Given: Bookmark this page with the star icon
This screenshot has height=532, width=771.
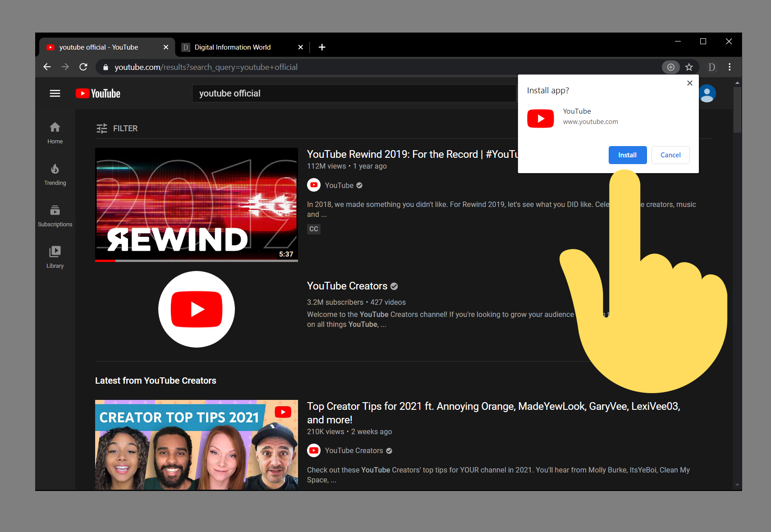Looking at the screenshot, I should 689,67.
